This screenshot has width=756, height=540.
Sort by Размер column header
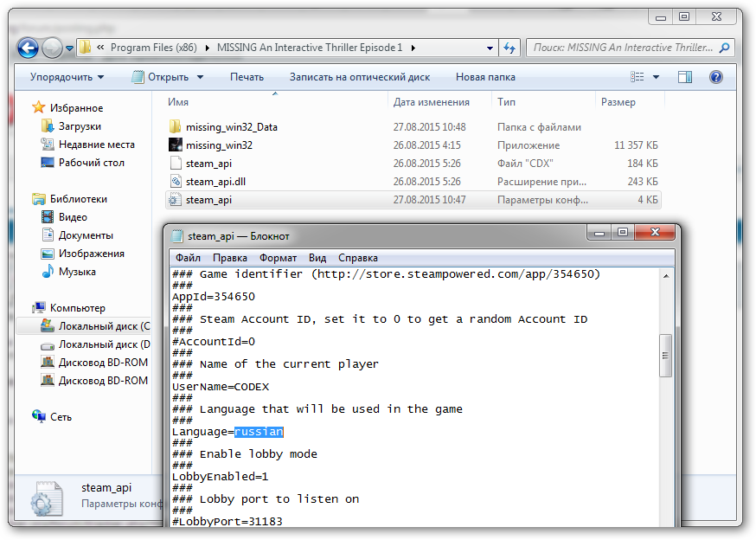(618, 102)
